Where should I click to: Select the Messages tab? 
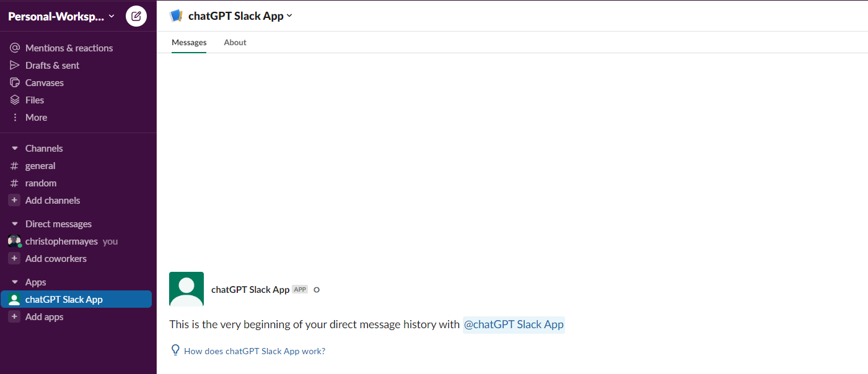click(x=189, y=43)
